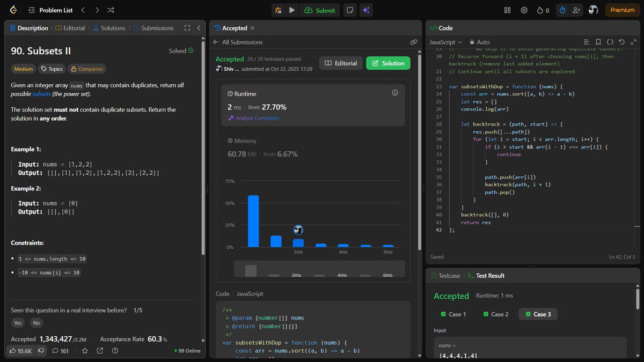Open the Editorial tab
The width and height of the screenshot is (644, 362).
[70, 28]
